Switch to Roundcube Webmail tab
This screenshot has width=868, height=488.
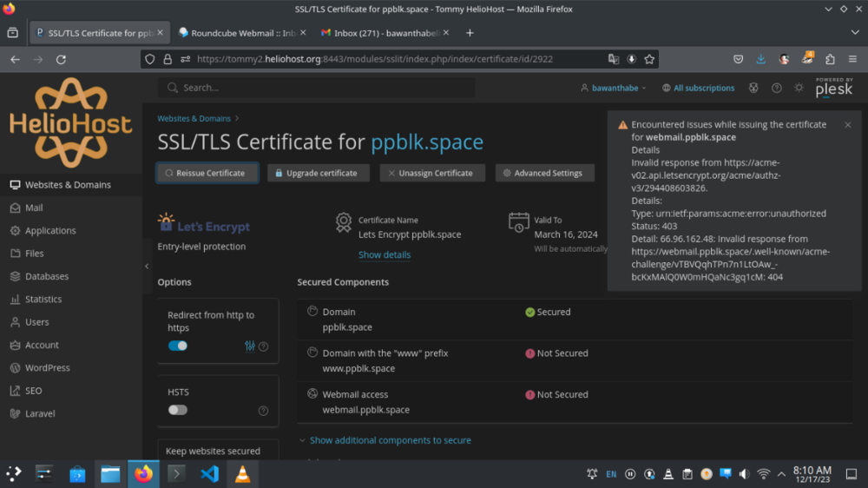pyautogui.click(x=242, y=33)
